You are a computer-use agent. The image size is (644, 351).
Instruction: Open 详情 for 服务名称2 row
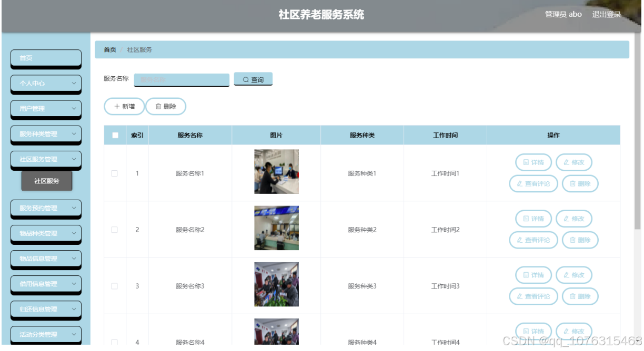(x=534, y=219)
